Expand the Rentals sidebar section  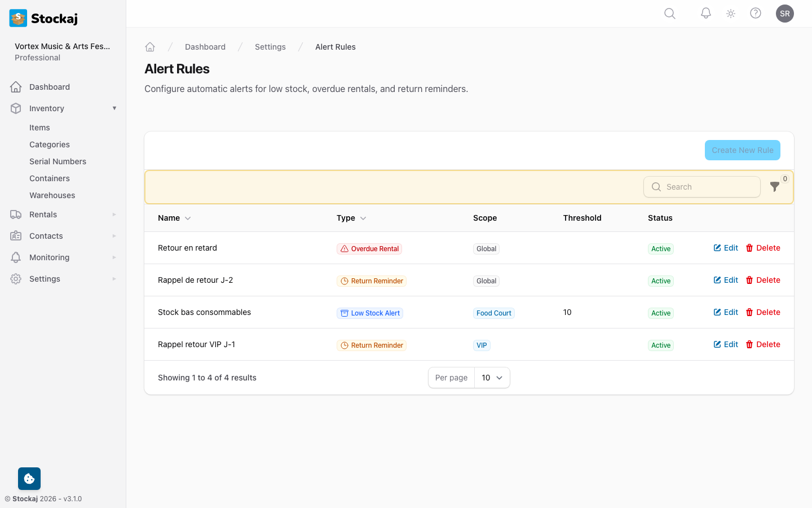point(43,214)
